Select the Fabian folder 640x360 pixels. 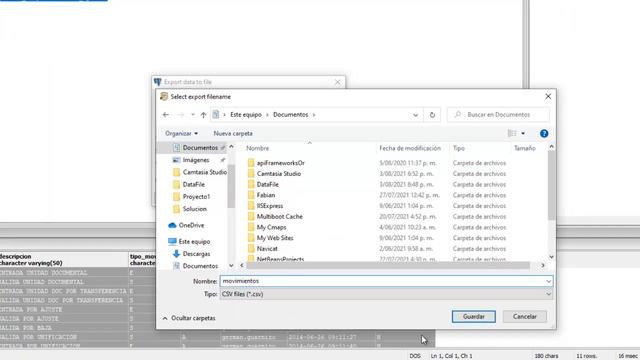(266, 195)
